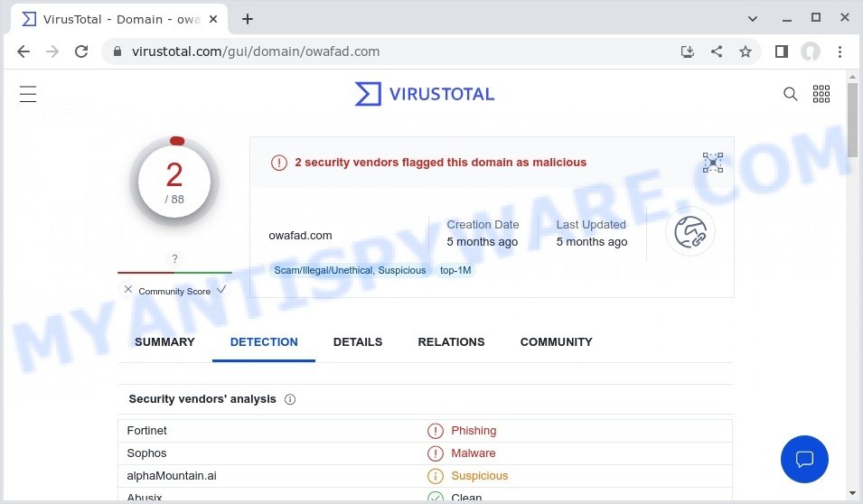Vote negative with the X community score
Screen dimensions: 863x504
tap(128, 289)
